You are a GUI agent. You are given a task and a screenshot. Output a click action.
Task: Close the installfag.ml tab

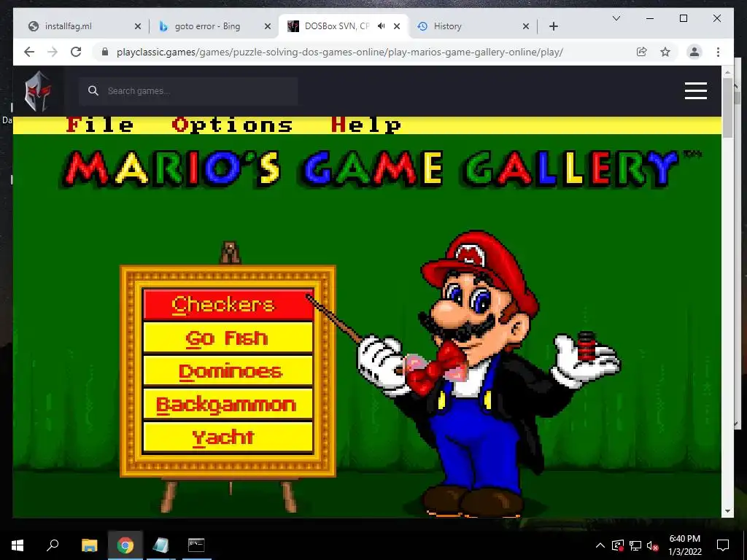[138, 26]
